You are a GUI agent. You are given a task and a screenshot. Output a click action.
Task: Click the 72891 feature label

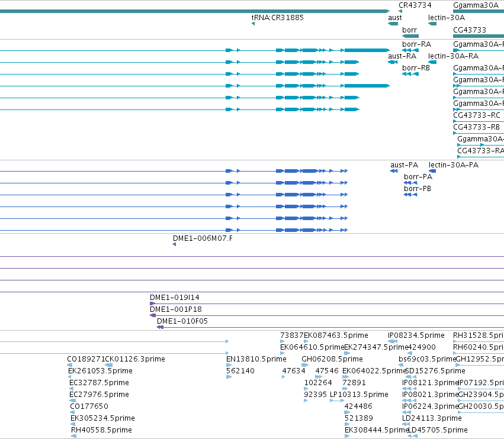coord(354,383)
